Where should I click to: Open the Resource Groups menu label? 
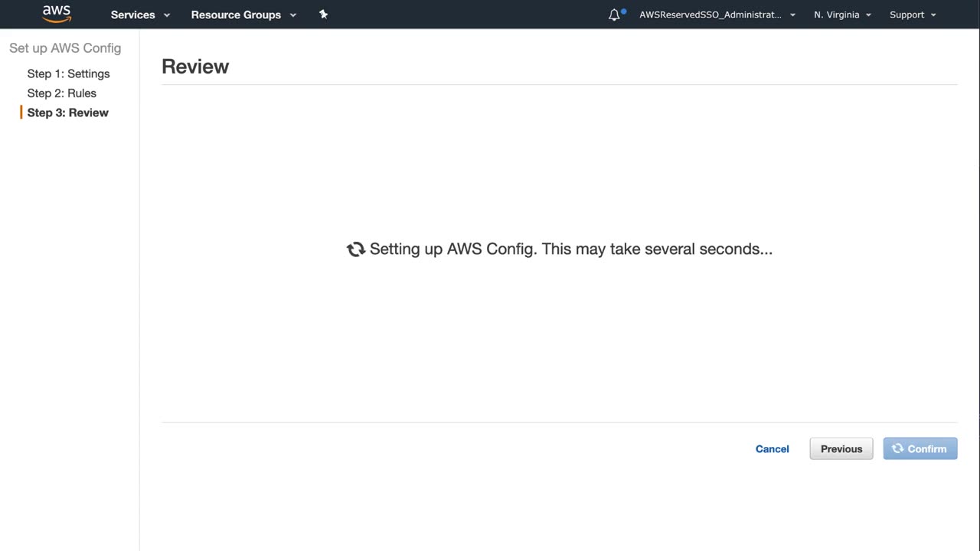[x=236, y=15]
